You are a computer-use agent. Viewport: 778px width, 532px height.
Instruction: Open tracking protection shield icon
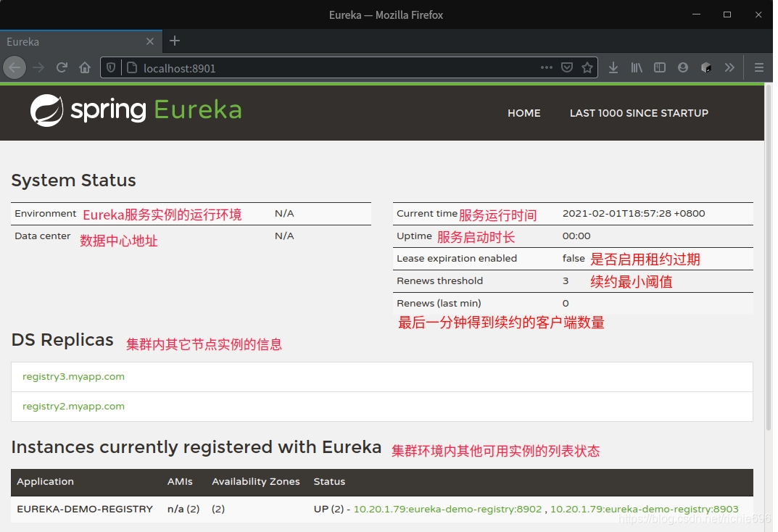click(111, 67)
